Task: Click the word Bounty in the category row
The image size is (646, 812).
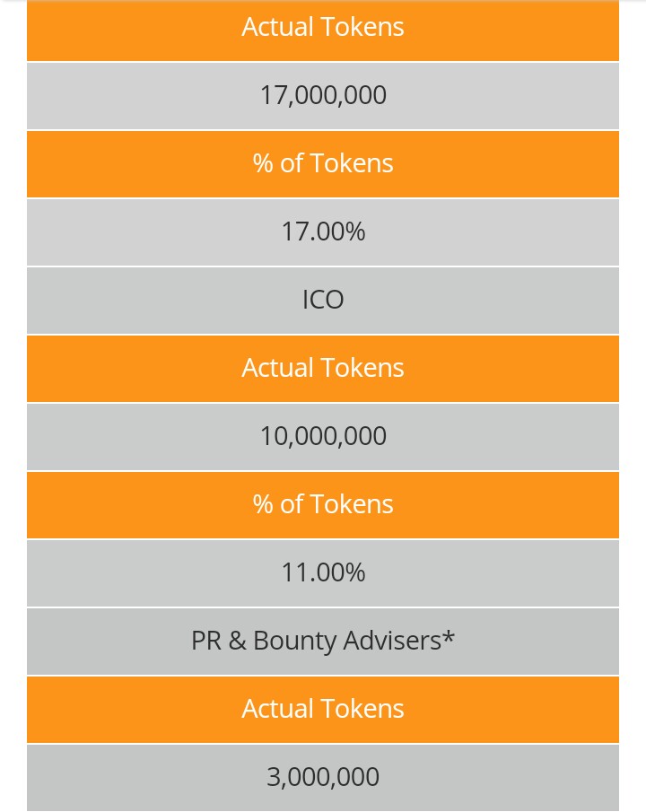Action: click(x=295, y=642)
